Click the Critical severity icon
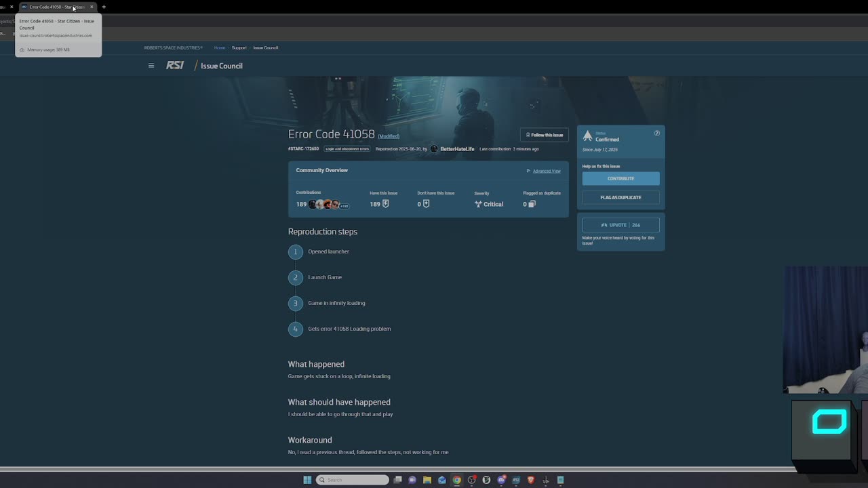Screen dimensions: 868x488 pos(478,204)
